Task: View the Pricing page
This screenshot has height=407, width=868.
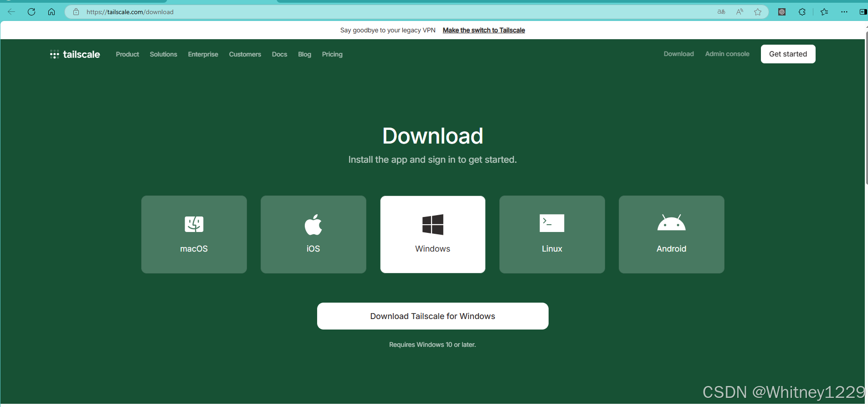Action: coord(332,54)
